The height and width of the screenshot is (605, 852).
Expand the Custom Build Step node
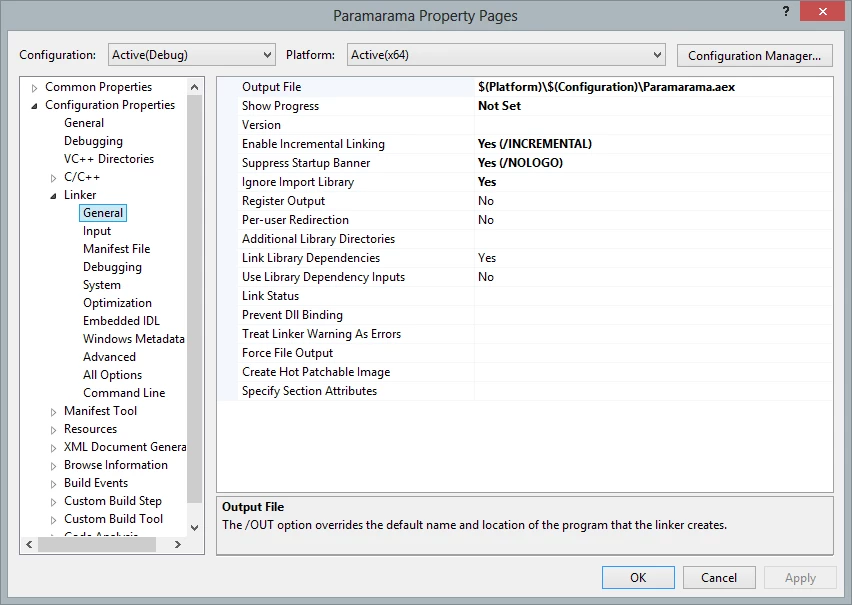(x=53, y=502)
